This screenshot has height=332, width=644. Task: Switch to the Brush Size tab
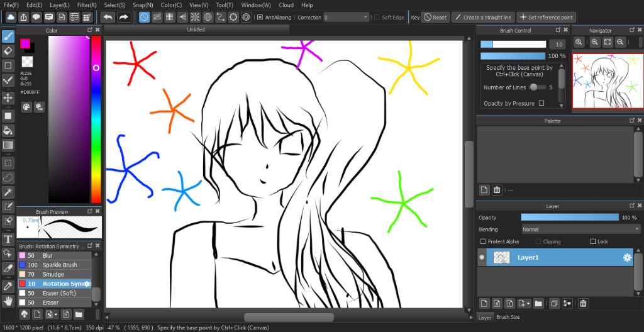click(x=508, y=317)
